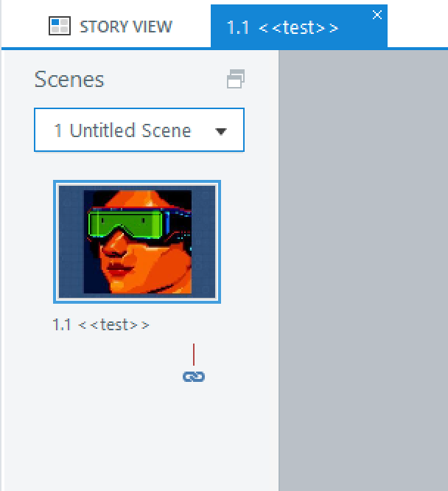Click the gray slide stage area

[x=363, y=265]
